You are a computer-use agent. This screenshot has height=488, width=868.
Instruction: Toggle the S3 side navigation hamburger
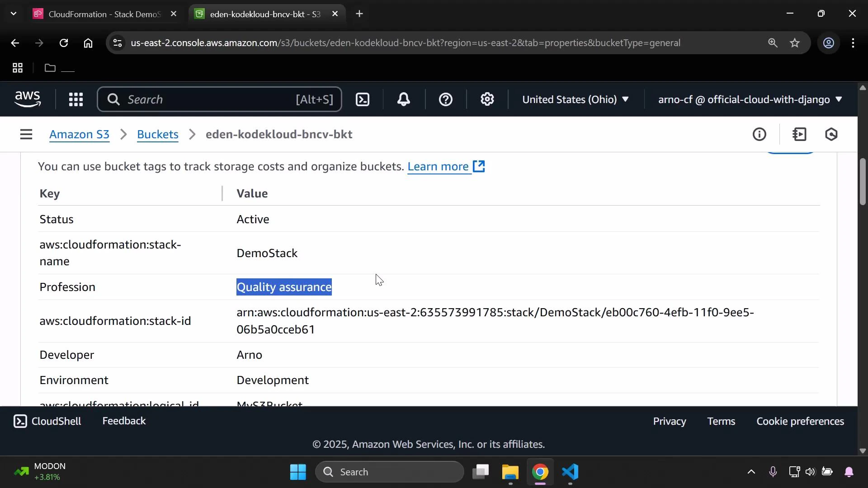[x=26, y=135]
